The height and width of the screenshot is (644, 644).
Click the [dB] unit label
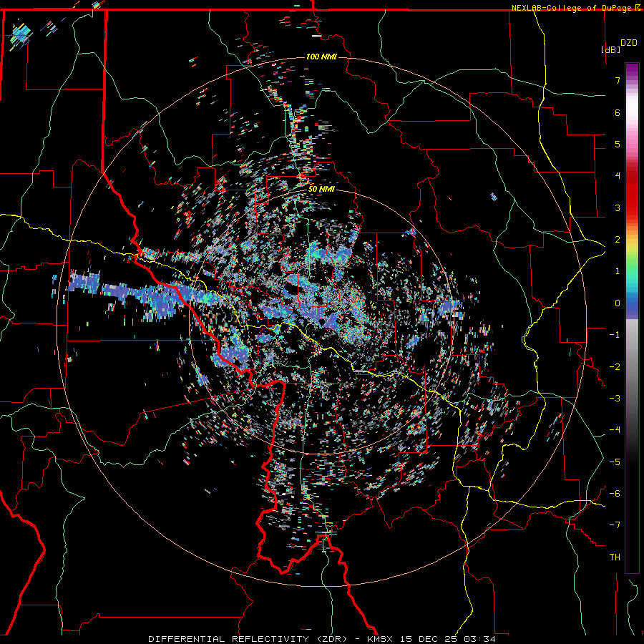tap(611, 49)
